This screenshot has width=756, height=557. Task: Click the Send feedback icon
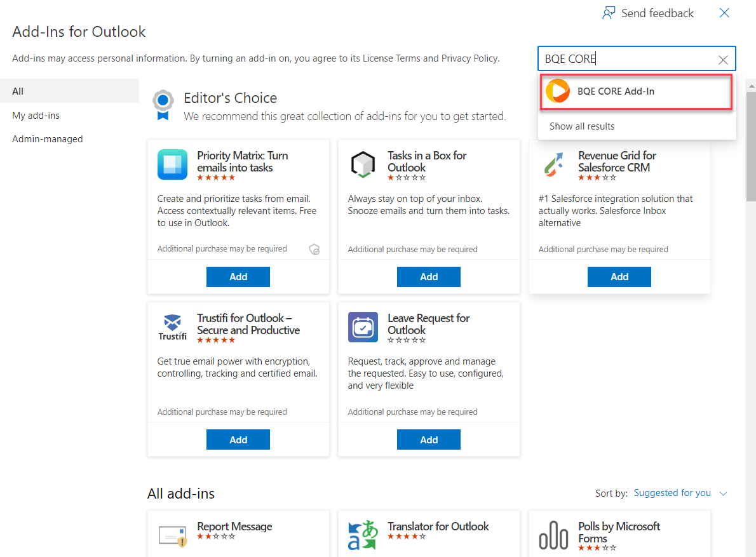tap(609, 13)
